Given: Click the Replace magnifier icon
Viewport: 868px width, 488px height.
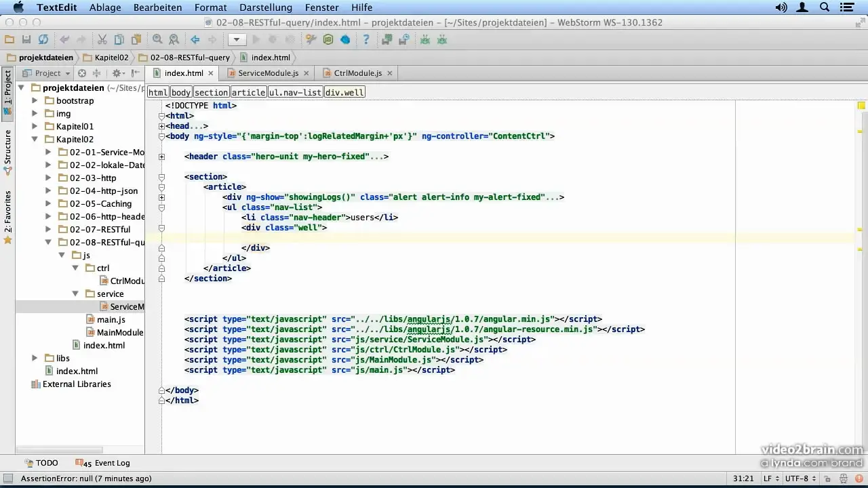Looking at the screenshot, I should click(174, 40).
